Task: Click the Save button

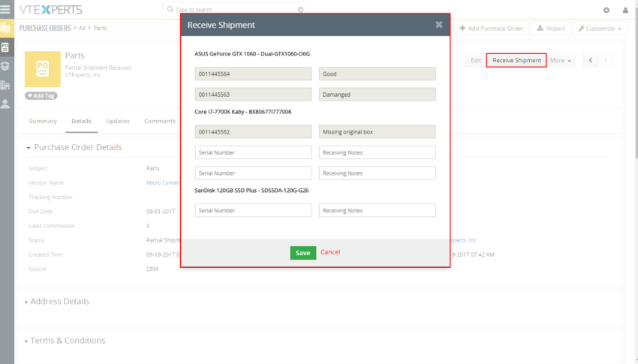Action: pos(303,253)
